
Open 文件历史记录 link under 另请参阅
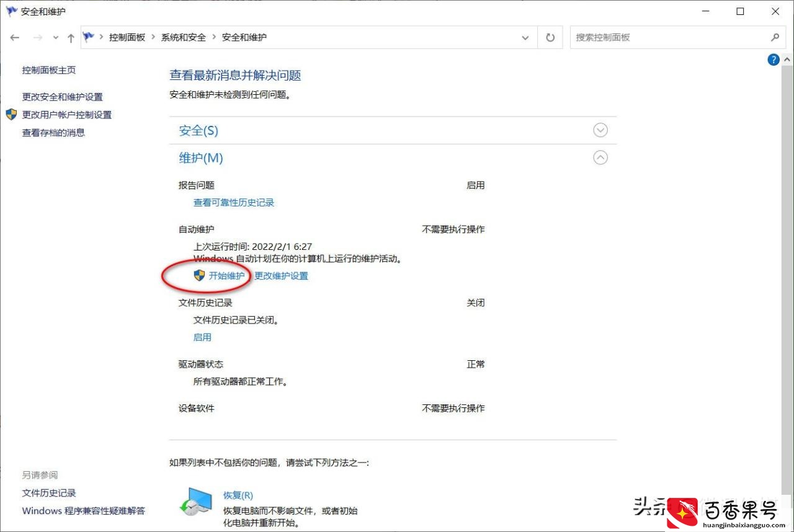pyautogui.click(x=49, y=493)
